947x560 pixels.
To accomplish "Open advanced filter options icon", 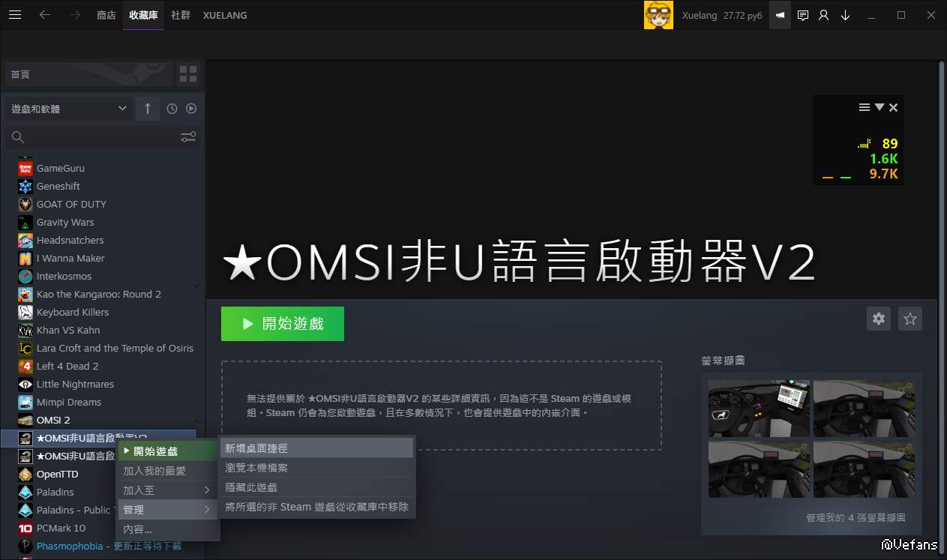I will (188, 137).
